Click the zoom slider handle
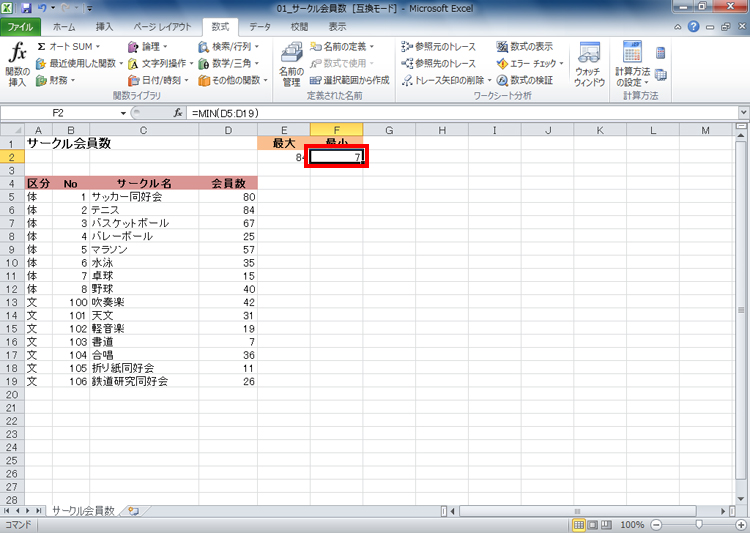750x533 pixels. point(699,525)
